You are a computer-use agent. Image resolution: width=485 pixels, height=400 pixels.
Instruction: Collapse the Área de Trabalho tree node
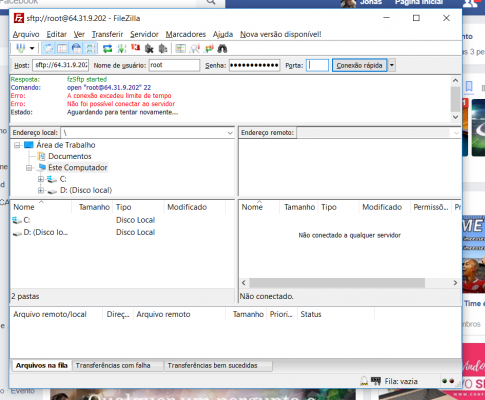17,145
